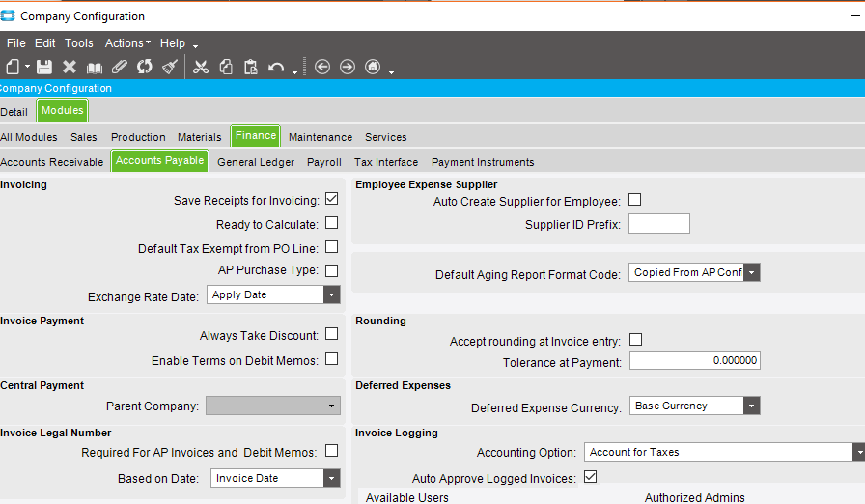Uncheck Save Receipts for Invoicing
The width and height of the screenshot is (865, 504).
(x=331, y=199)
